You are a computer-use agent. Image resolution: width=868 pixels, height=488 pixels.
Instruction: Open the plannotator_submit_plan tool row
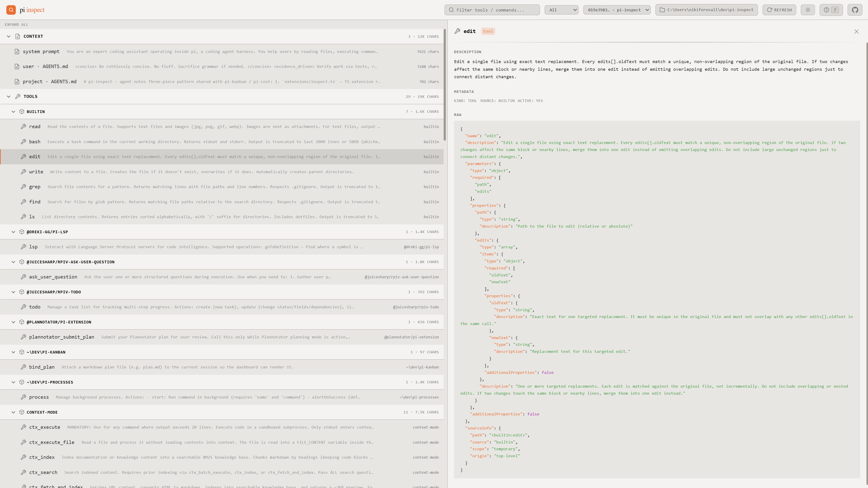pos(222,337)
